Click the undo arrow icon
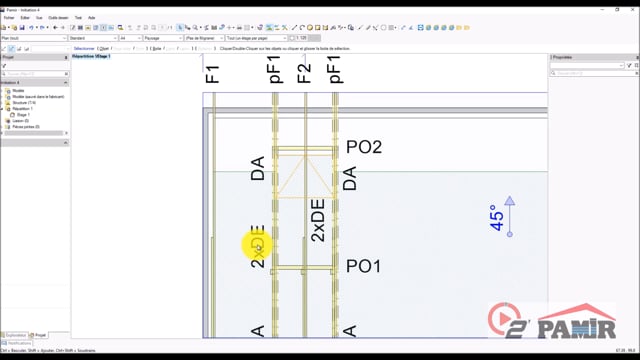Image resolution: width=640 pixels, height=360 pixels. click(31, 28)
